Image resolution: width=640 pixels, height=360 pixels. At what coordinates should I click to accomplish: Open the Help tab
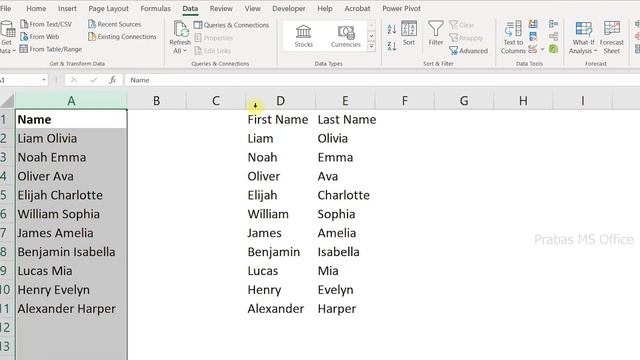pos(324,8)
